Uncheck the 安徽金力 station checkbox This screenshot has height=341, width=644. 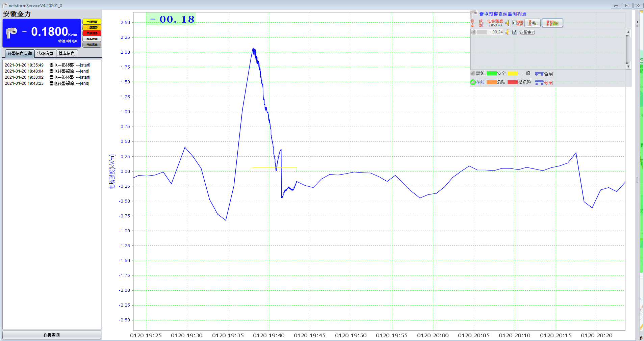tap(515, 32)
